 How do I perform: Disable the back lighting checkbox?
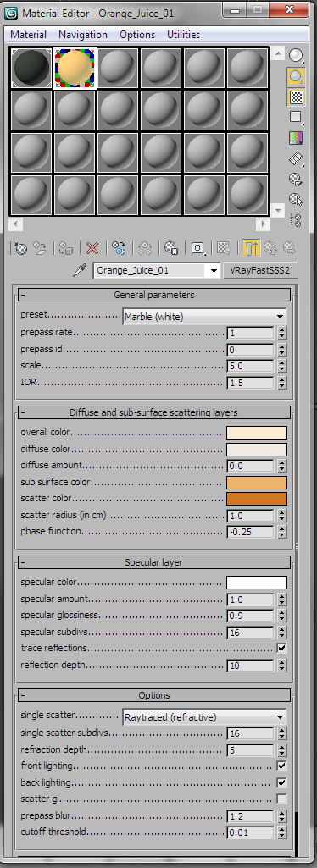[282, 782]
